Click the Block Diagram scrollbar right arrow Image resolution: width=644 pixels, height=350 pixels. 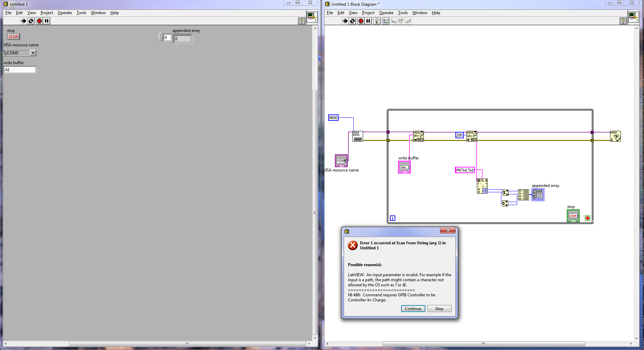pos(631,344)
